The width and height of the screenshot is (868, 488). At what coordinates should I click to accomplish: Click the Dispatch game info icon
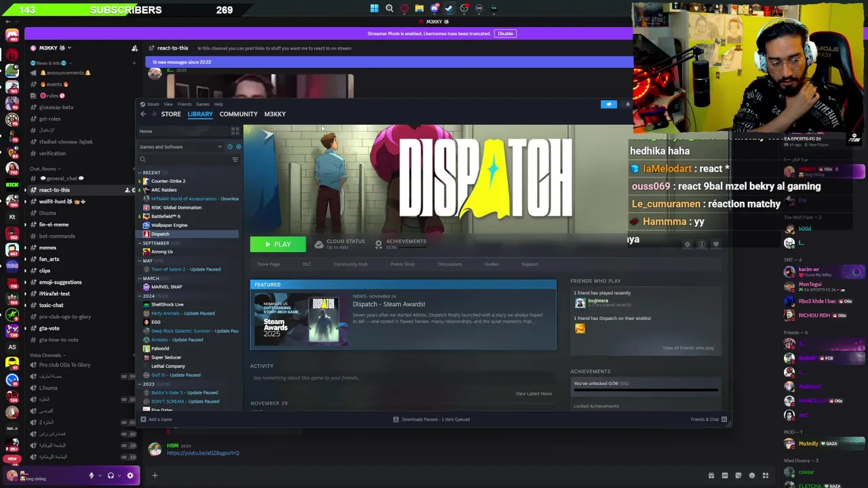(x=702, y=245)
